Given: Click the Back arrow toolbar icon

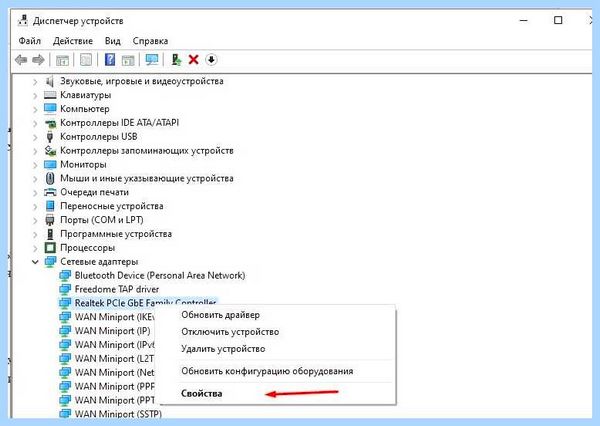Looking at the screenshot, I should 21,60.
